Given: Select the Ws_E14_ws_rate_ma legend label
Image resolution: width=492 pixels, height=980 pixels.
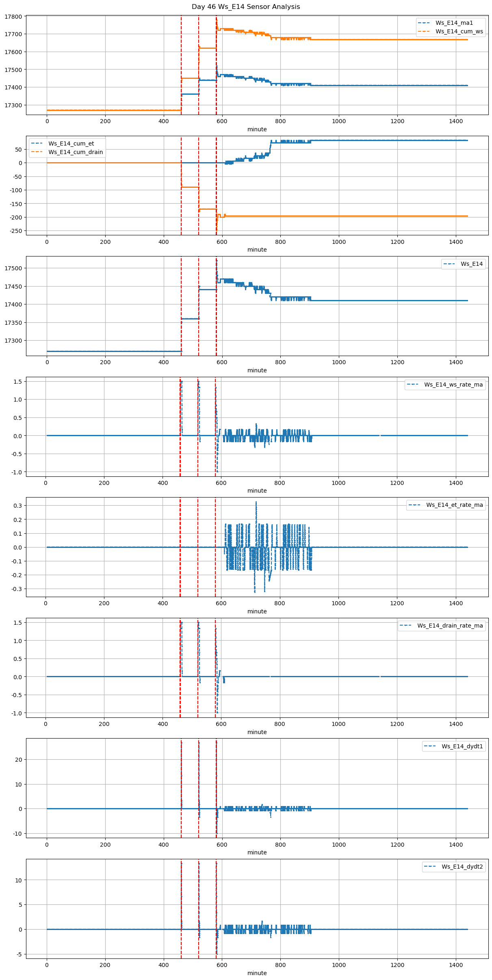Looking at the screenshot, I should click(453, 385).
